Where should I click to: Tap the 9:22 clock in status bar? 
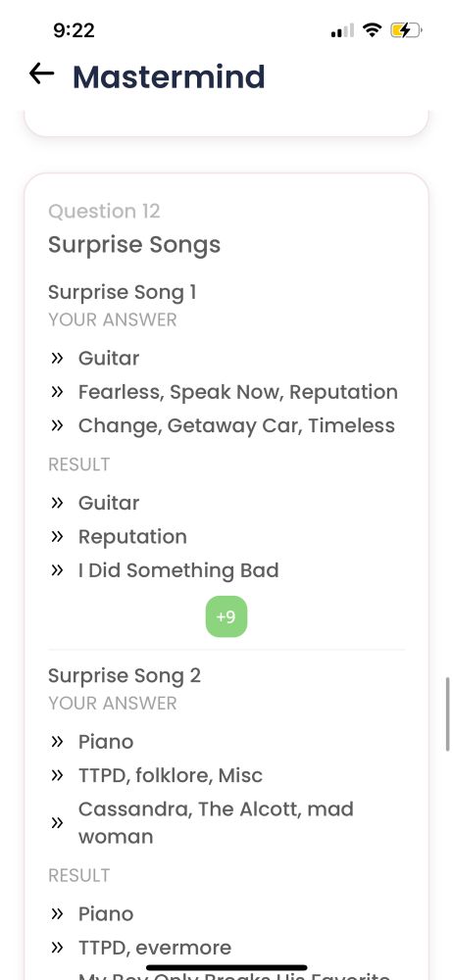pyautogui.click(x=74, y=30)
